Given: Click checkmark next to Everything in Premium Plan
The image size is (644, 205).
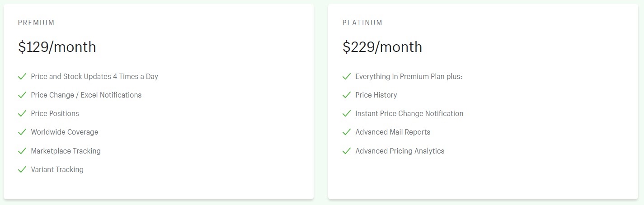Looking at the screenshot, I should (x=347, y=77).
